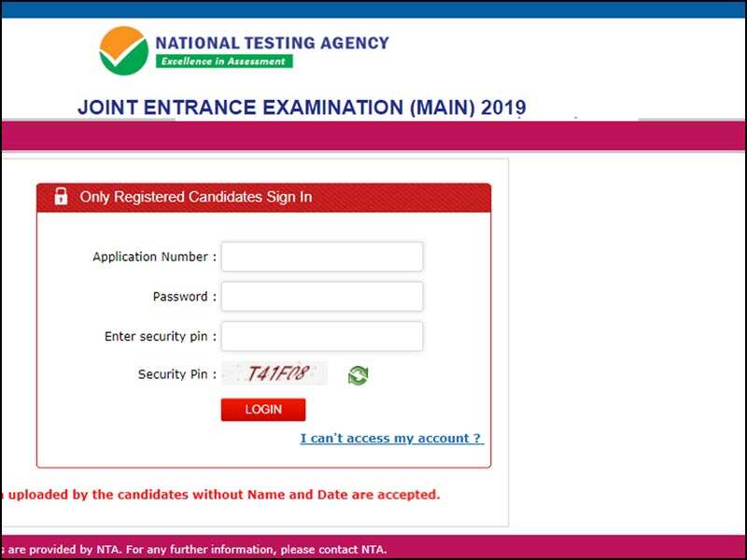Select the Enter security pin textbox

pos(322,336)
